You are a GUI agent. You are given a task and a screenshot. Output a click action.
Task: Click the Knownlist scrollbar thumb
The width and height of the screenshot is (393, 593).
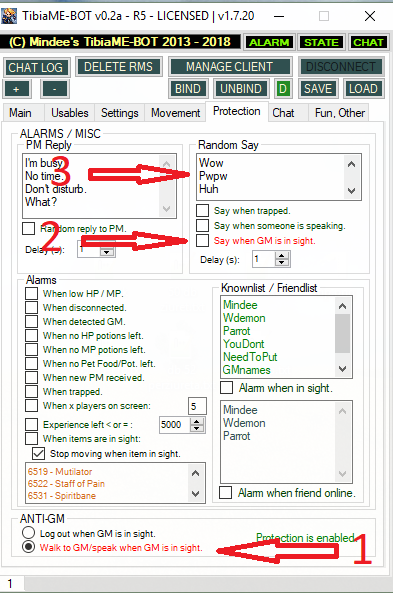[343, 333]
